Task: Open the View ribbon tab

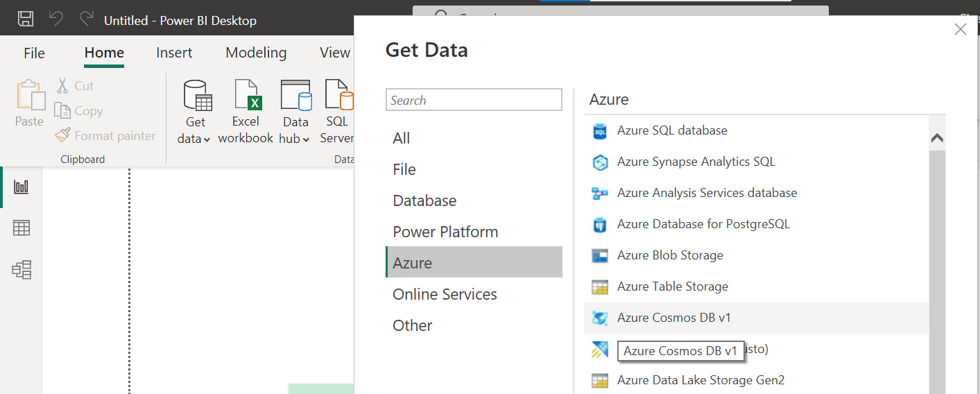Action: [x=335, y=53]
